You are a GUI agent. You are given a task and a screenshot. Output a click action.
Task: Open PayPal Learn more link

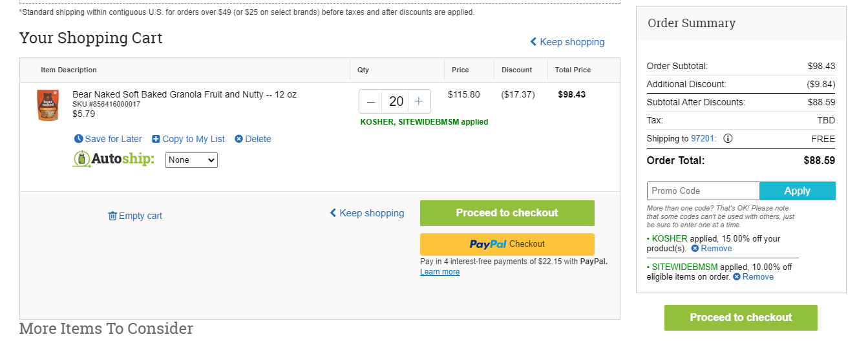439,272
